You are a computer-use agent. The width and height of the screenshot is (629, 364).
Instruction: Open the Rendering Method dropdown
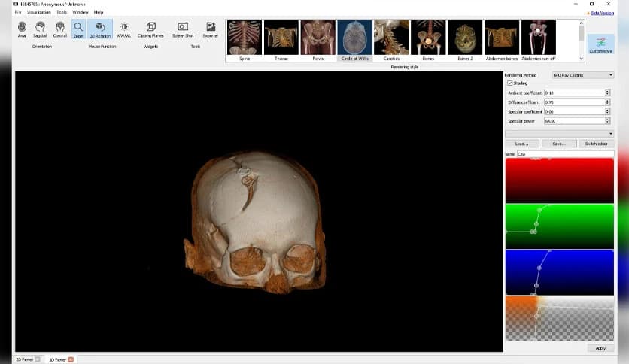583,75
